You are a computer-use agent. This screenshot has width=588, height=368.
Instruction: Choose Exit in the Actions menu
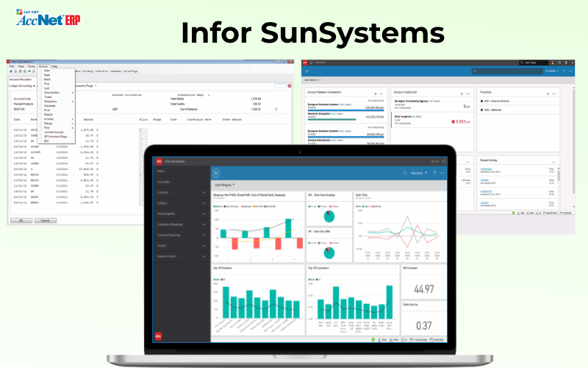46,141
